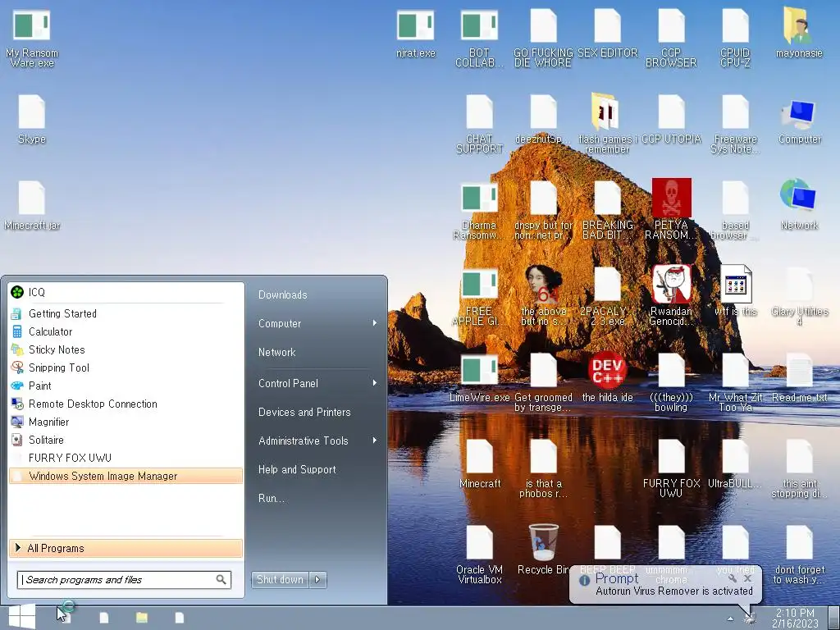
Task: Click FURRY FOX UWU in the Start menu list
Action: tap(126, 458)
